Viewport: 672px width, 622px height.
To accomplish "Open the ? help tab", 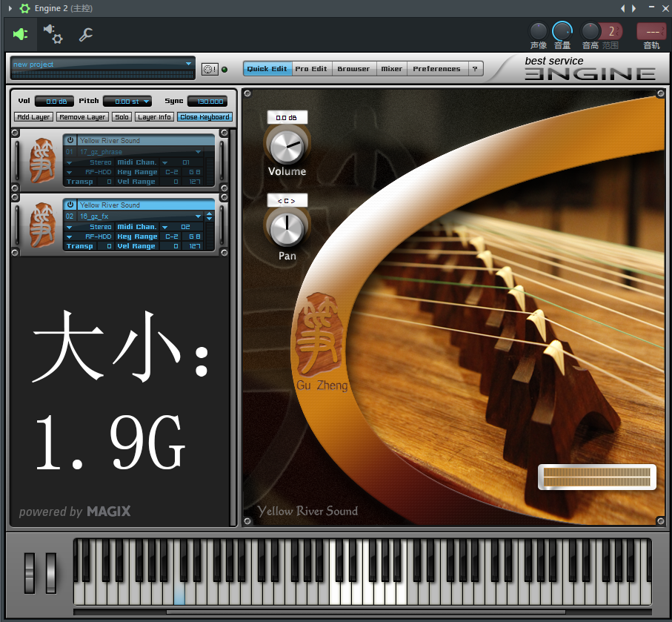I will click(x=475, y=69).
